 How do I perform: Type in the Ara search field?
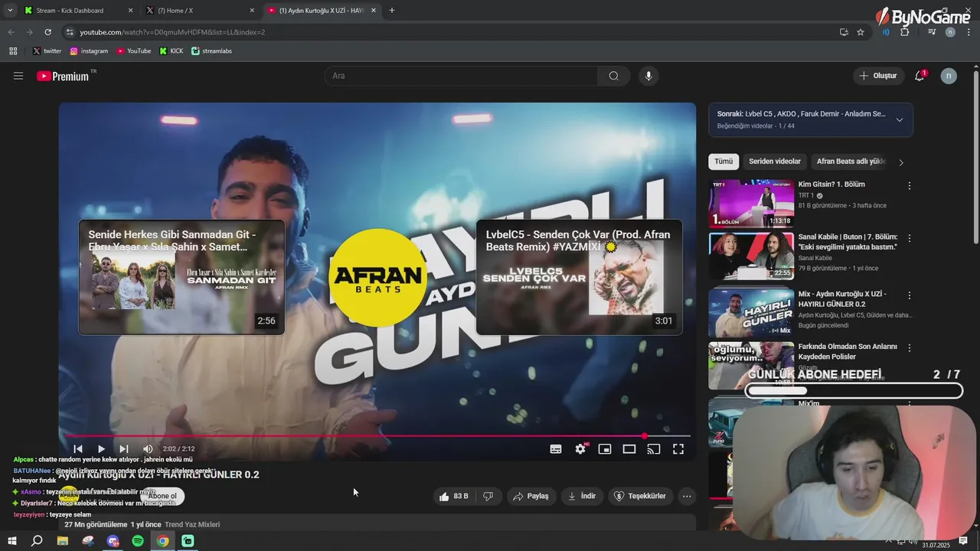click(x=461, y=76)
